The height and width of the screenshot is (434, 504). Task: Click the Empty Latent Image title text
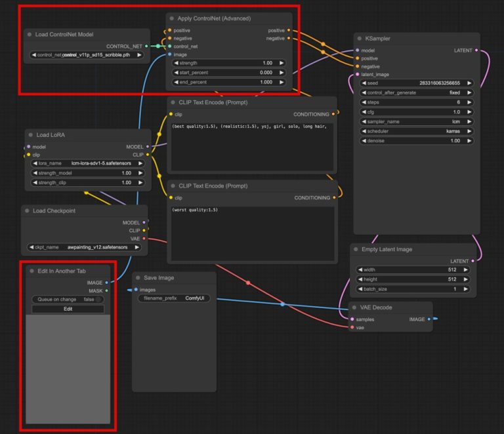coord(387,249)
